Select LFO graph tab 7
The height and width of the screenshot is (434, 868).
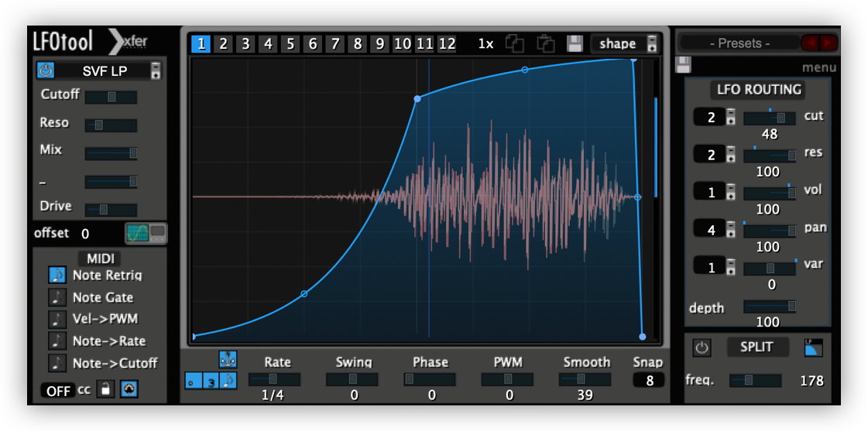[335, 43]
